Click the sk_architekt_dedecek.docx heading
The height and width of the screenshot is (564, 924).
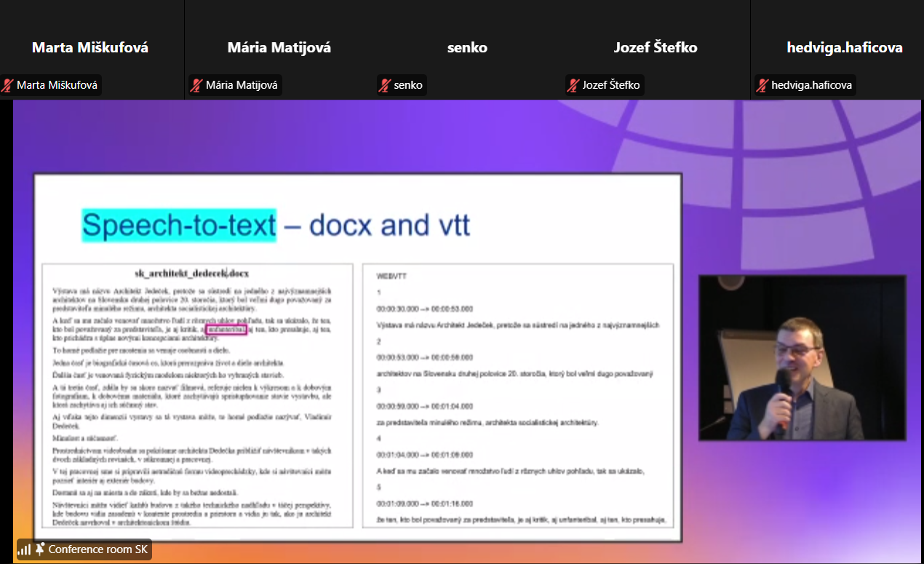[x=192, y=274]
